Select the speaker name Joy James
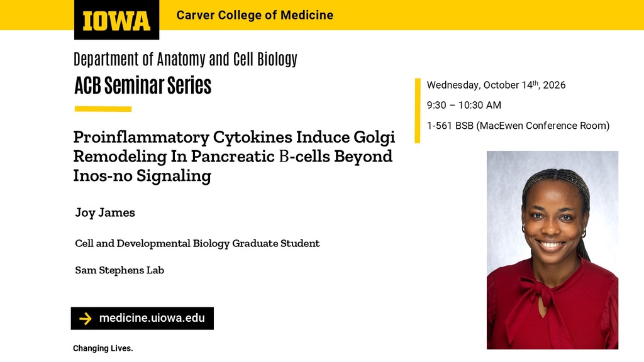Image resolution: width=644 pixels, height=362 pixels. tap(105, 212)
